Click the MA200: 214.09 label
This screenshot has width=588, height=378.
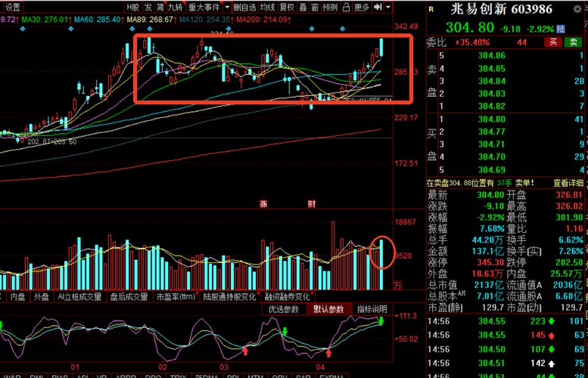tap(263, 20)
